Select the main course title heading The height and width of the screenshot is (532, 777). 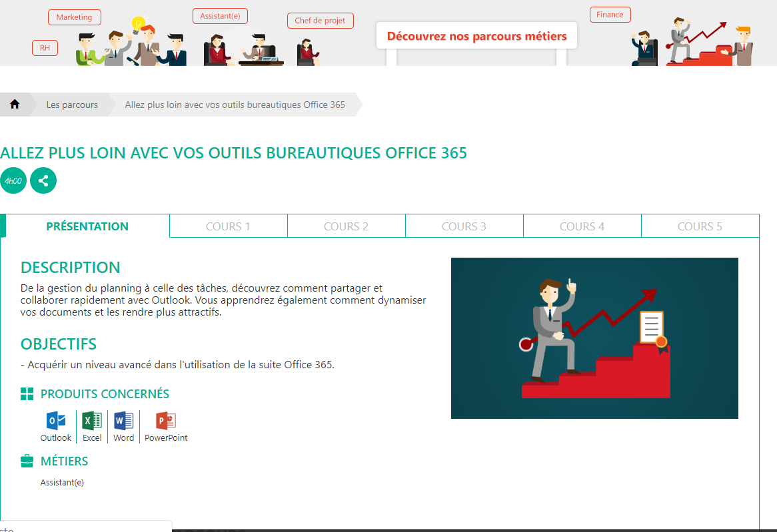point(233,153)
